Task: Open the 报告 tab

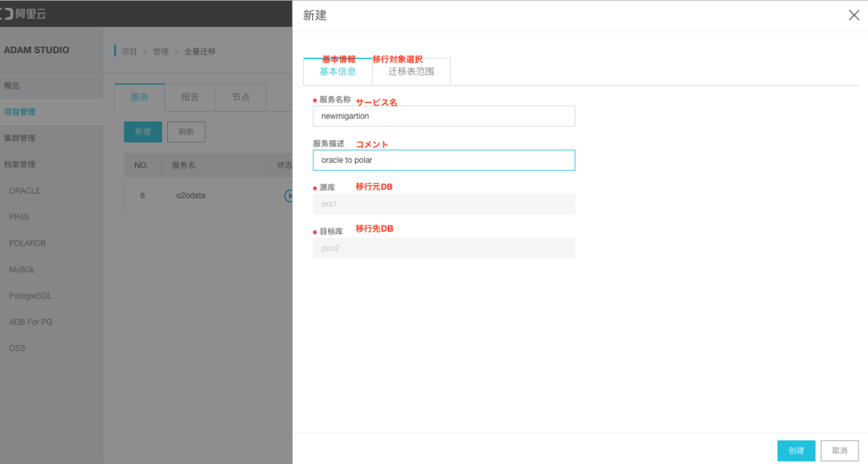Action: click(190, 97)
